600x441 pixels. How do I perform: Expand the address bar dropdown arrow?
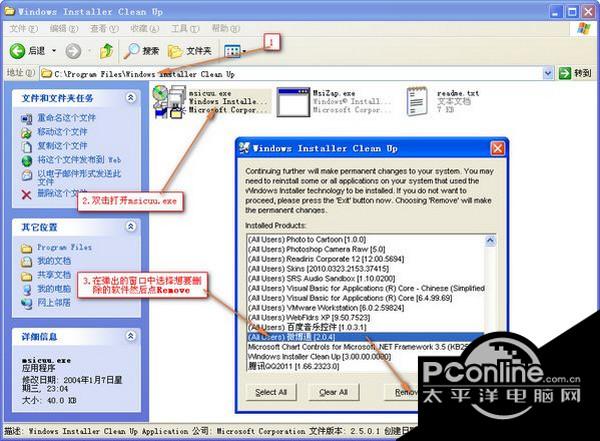click(x=548, y=73)
